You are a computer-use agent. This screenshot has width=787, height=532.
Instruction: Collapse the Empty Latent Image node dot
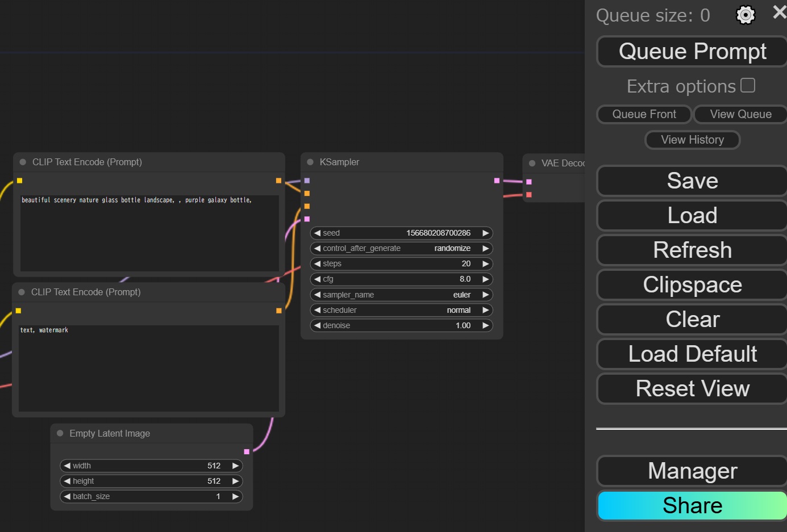(60, 433)
